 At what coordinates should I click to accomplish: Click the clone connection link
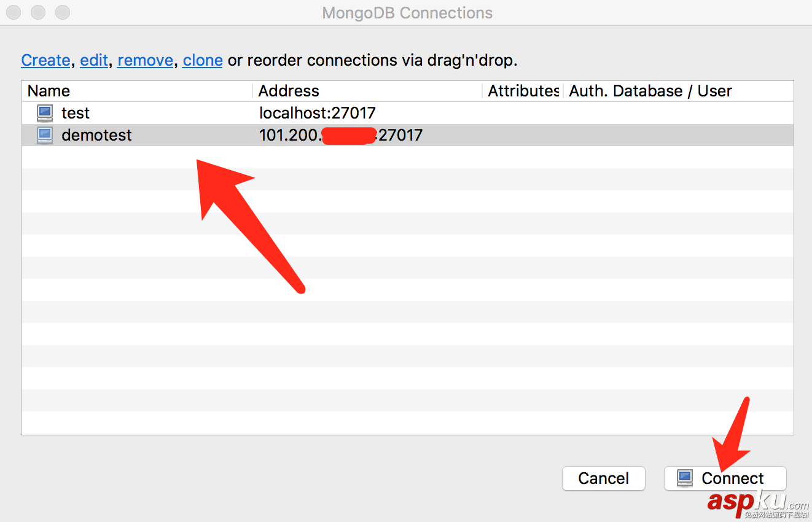(x=203, y=60)
